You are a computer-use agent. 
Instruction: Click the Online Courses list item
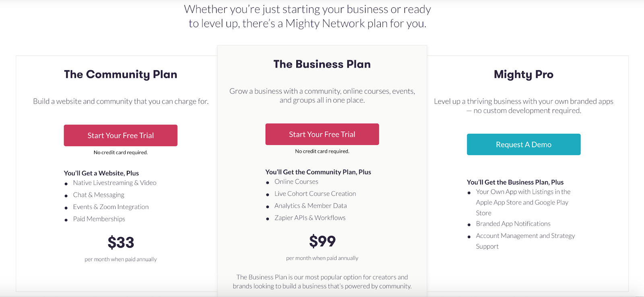click(x=296, y=182)
